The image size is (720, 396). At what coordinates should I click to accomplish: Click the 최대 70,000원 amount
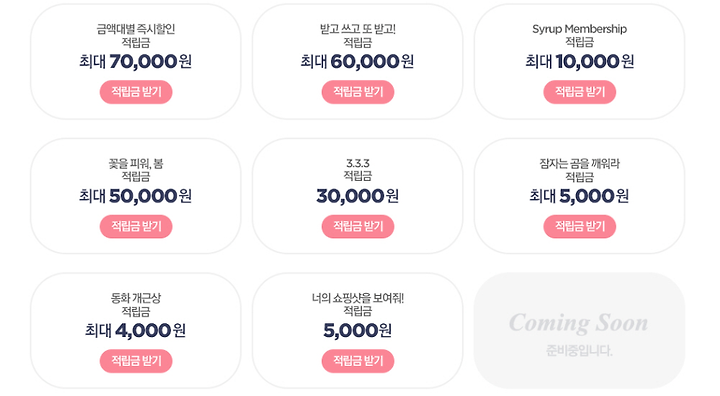pyautogui.click(x=135, y=61)
